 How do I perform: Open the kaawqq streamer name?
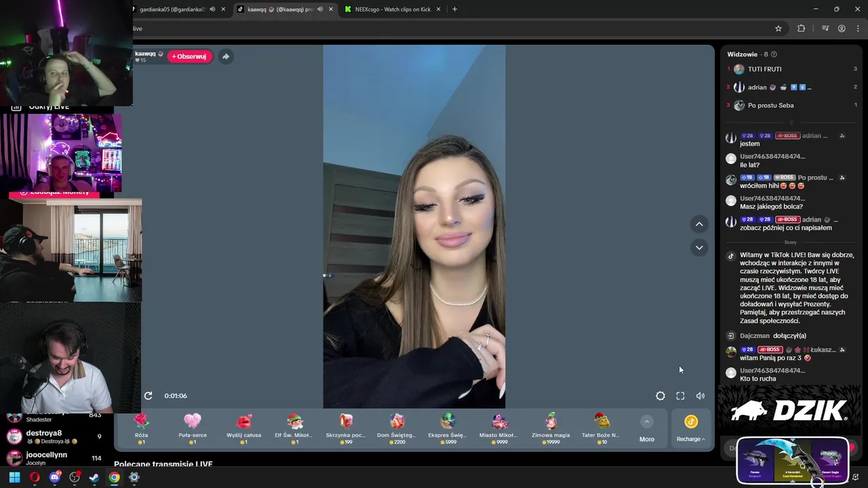[x=145, y=54]
